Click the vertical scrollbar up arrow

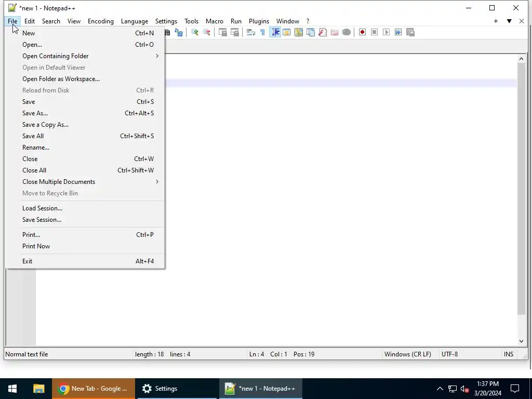521,59
